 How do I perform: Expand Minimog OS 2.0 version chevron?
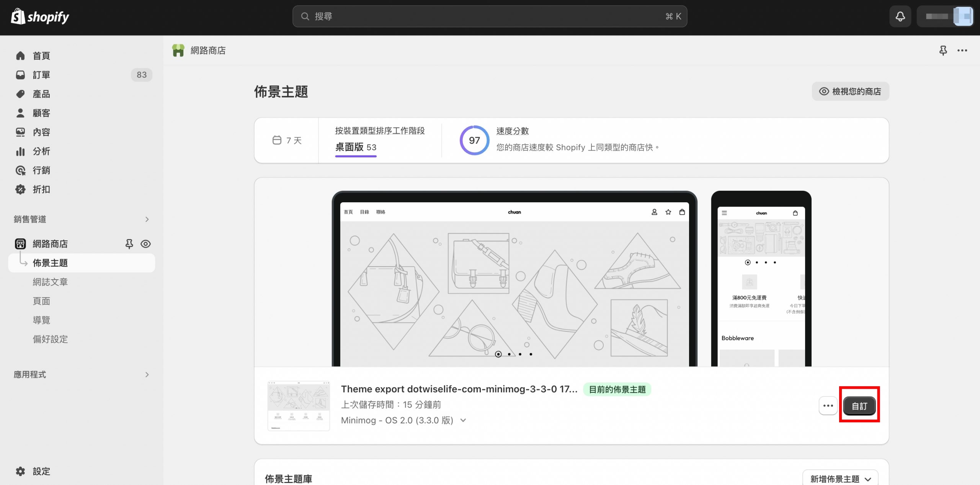tap(463, 420)
